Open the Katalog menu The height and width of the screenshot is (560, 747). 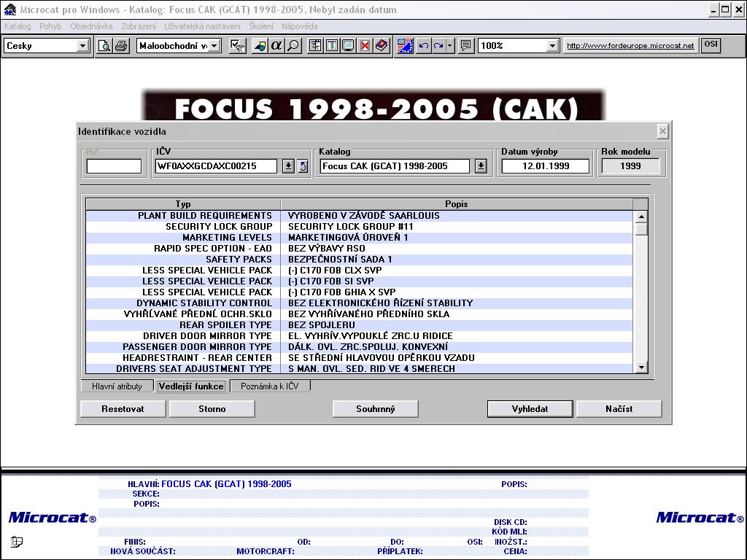click(x=18, y=26)
